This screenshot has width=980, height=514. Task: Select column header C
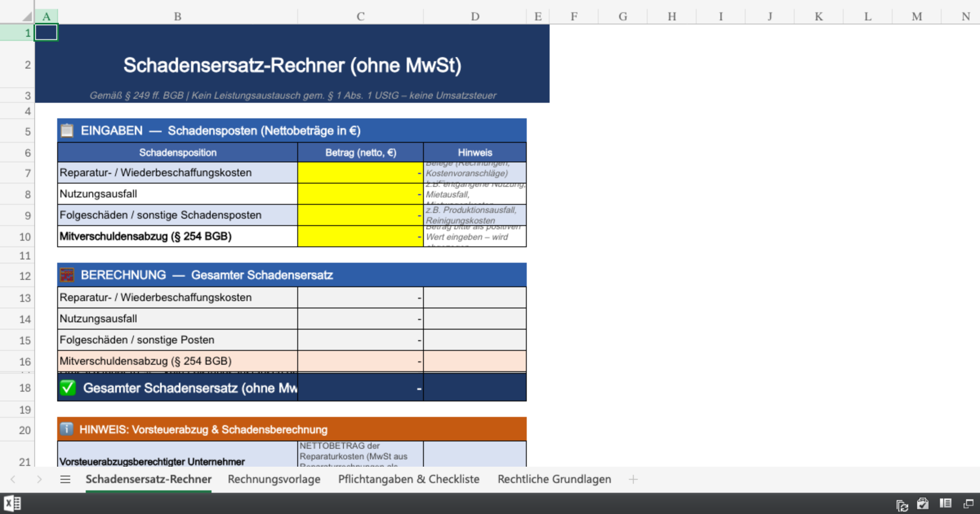pos(359,16)
